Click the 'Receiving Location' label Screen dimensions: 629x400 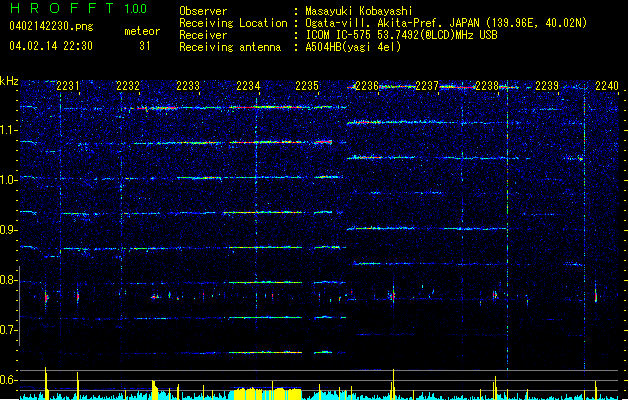(x=233, y=23)
